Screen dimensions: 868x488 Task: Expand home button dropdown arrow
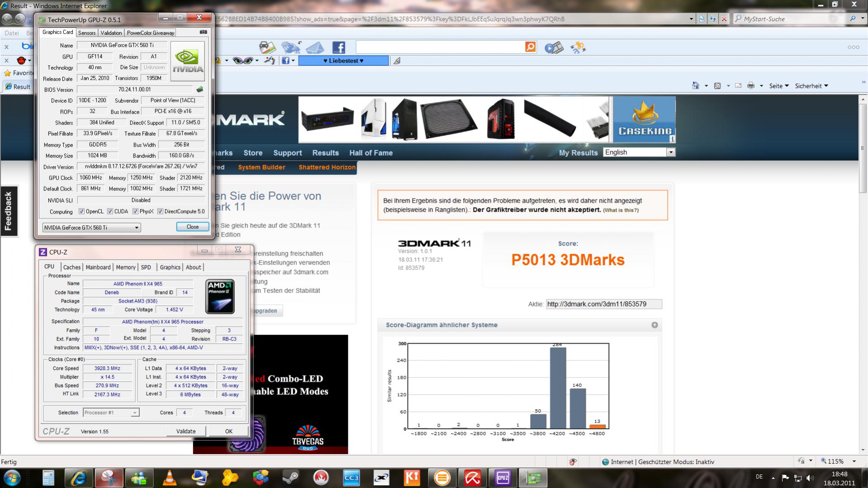click(706, 86)
